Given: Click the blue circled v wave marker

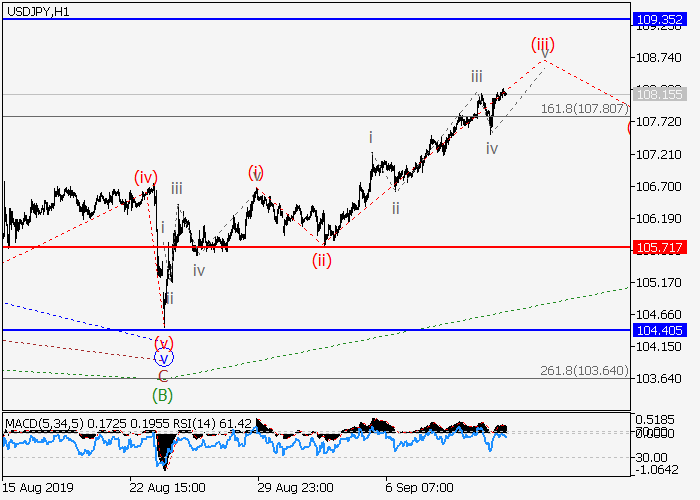Looking at the screenshot, I should (163, 357).
